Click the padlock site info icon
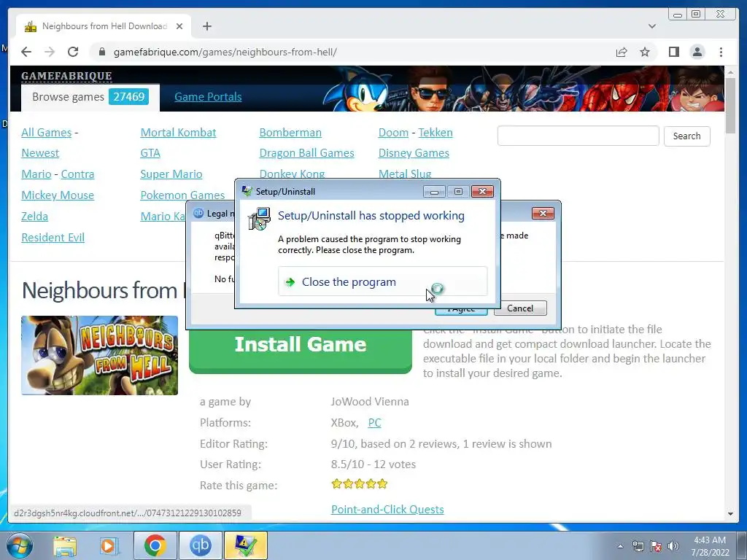747x560 pixels. pos(102,52)
